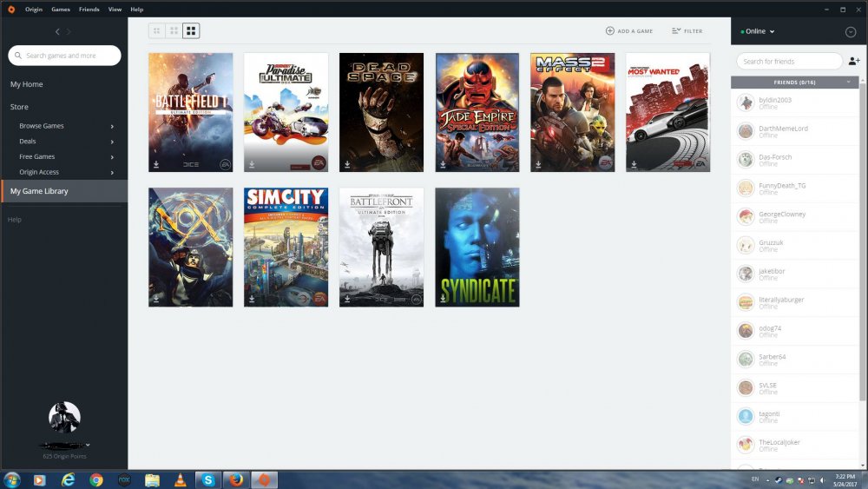The width and height of the screenshot is (868, 489).
Task: Click the Origin logo icon in title bar
Action: [11, 9]
